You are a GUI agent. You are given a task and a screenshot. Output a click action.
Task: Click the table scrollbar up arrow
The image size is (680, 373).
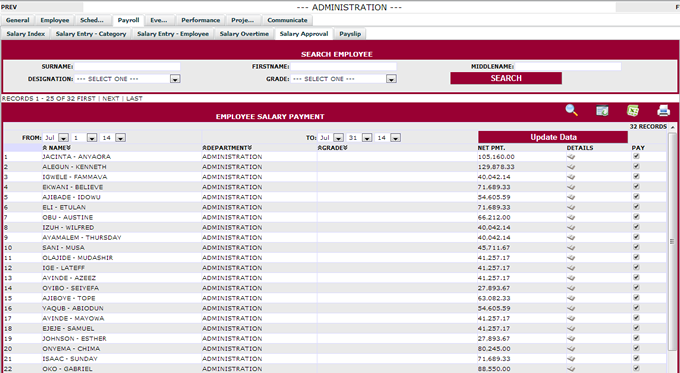click(x=673, y=128)
